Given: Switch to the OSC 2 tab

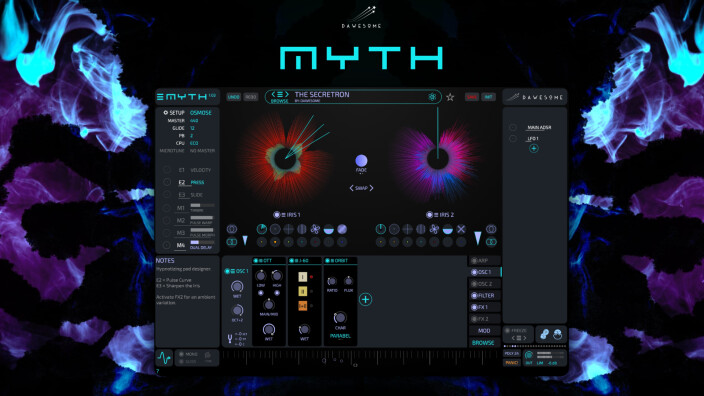Looking at the screenshot, I should click(484, 284).
